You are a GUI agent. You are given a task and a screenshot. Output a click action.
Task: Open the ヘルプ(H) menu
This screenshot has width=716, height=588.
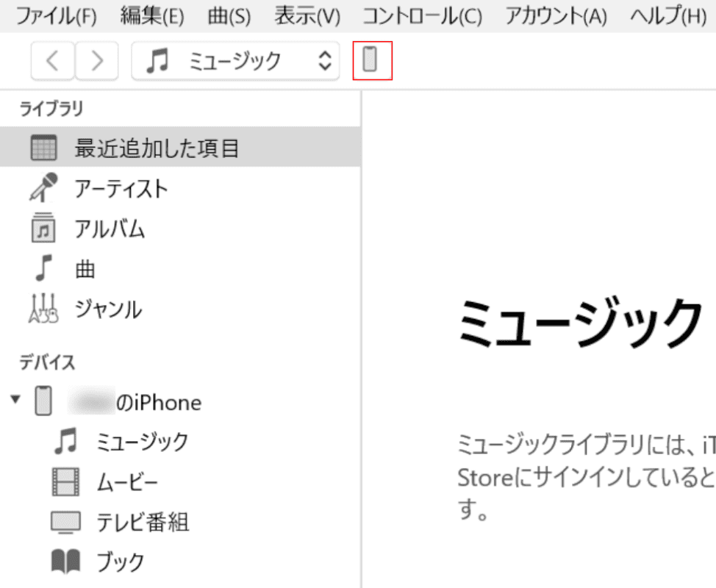tap(668, 16)
